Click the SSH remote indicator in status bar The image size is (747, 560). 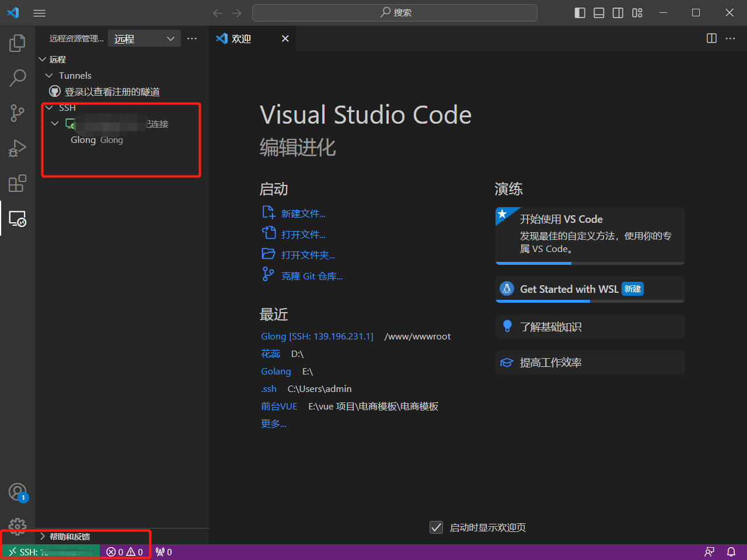pyautogui.click(x=51, y=552)
